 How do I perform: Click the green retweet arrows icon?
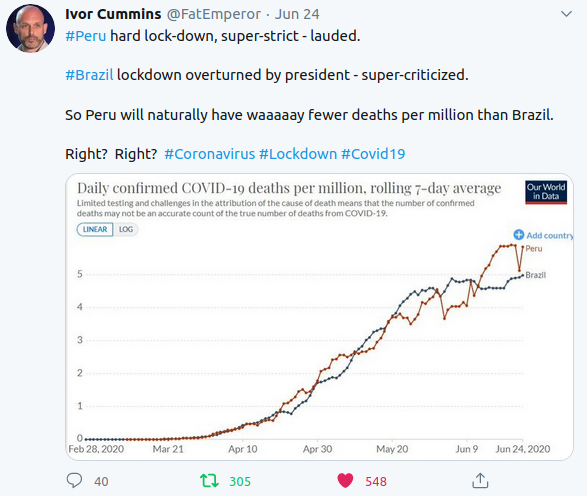209,481
